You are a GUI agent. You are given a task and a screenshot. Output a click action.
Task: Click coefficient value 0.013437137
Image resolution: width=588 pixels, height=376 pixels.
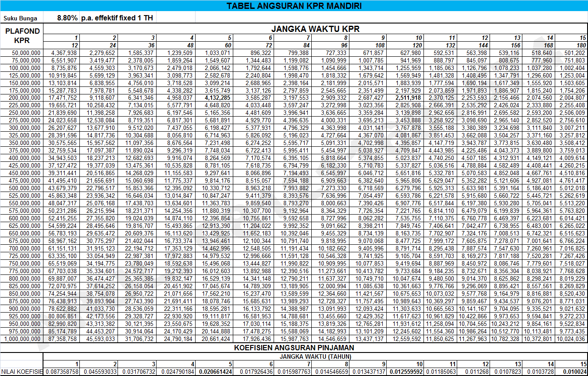click(x=368, y=372)
